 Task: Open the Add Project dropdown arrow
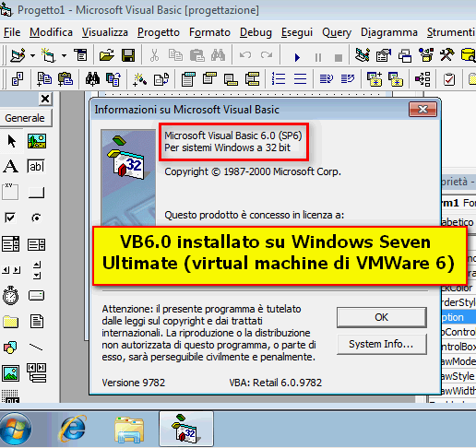(x=32, y=55)
